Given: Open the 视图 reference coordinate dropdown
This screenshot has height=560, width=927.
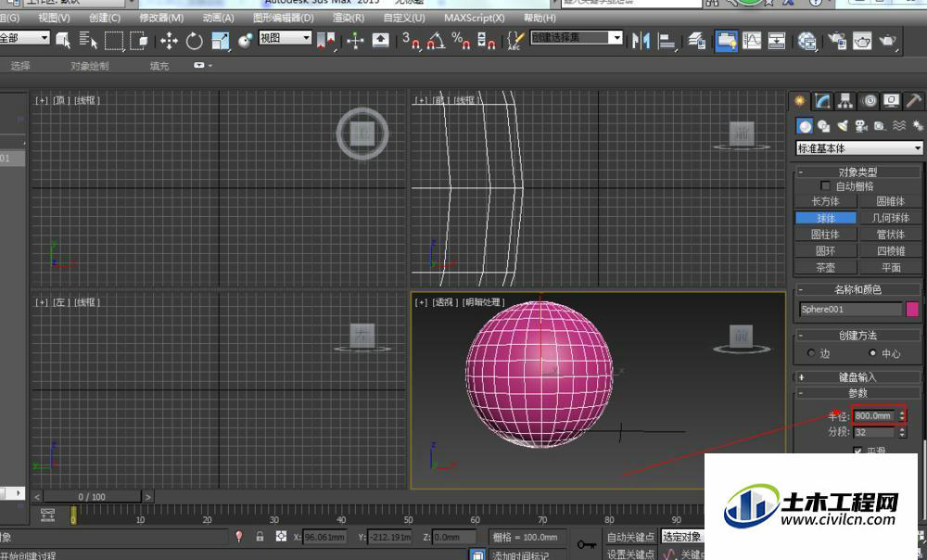Looking at the screenshot, I should click(285, 38).
